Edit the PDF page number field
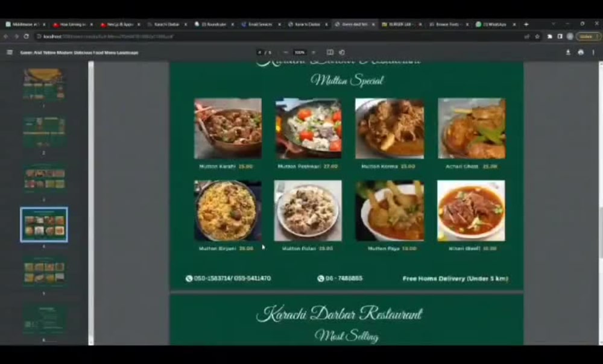Image resolution: width=603 pixels, height=364 pixels. pyautogui.click(x=259, y=52)
